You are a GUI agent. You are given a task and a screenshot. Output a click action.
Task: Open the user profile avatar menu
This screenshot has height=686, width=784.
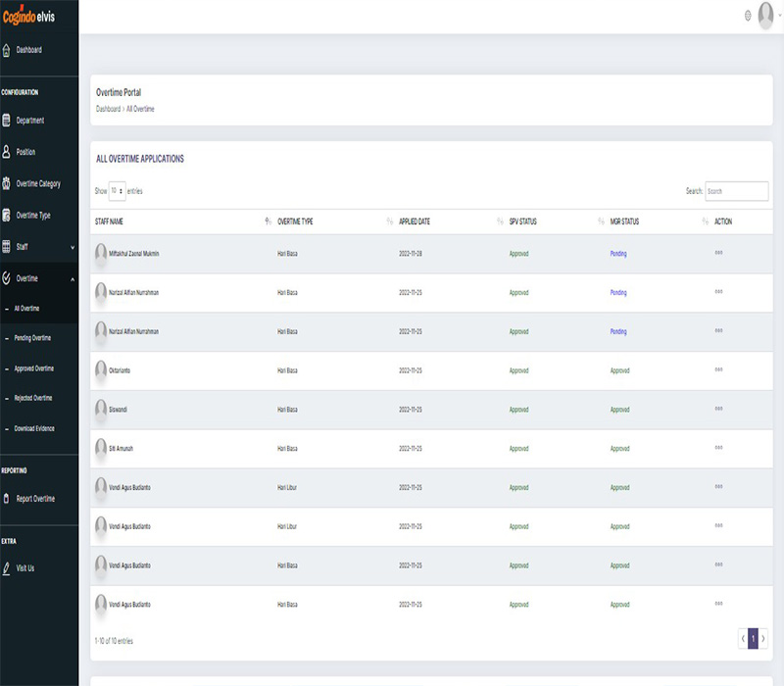pyautogui.click(x=766, y=16)
